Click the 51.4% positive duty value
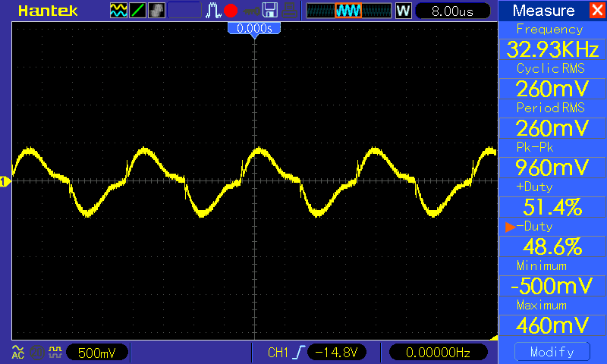The image size is (607, 364). tap(552, 207)
